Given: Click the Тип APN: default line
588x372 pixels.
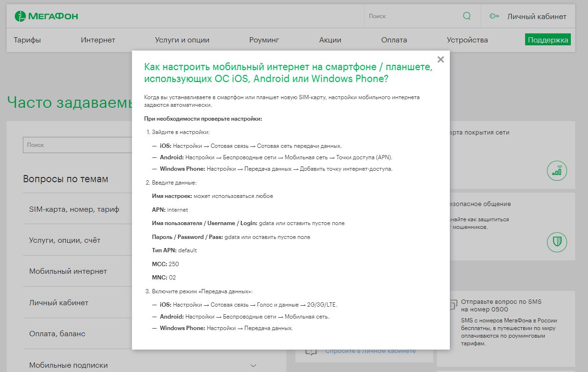Looking at the screenshot, I should click(x=174, y=250).
